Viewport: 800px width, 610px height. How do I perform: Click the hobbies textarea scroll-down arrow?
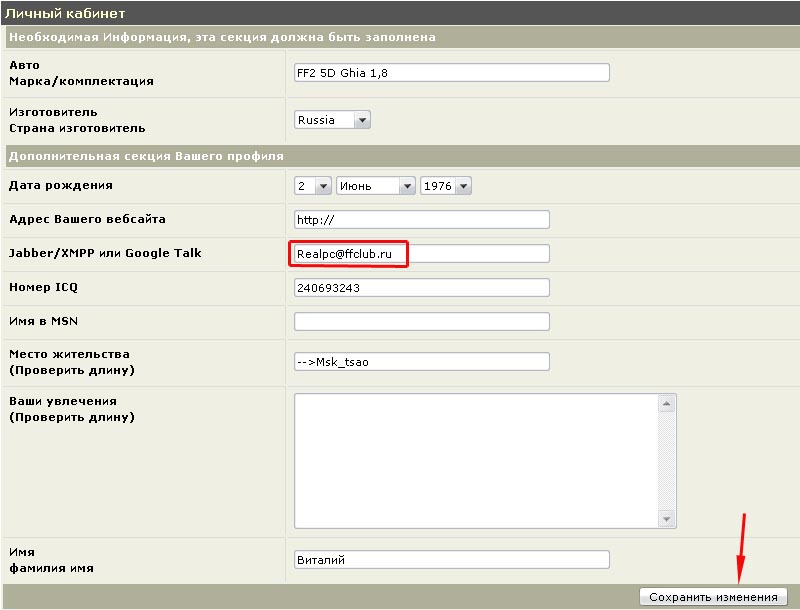click(666, 519)
